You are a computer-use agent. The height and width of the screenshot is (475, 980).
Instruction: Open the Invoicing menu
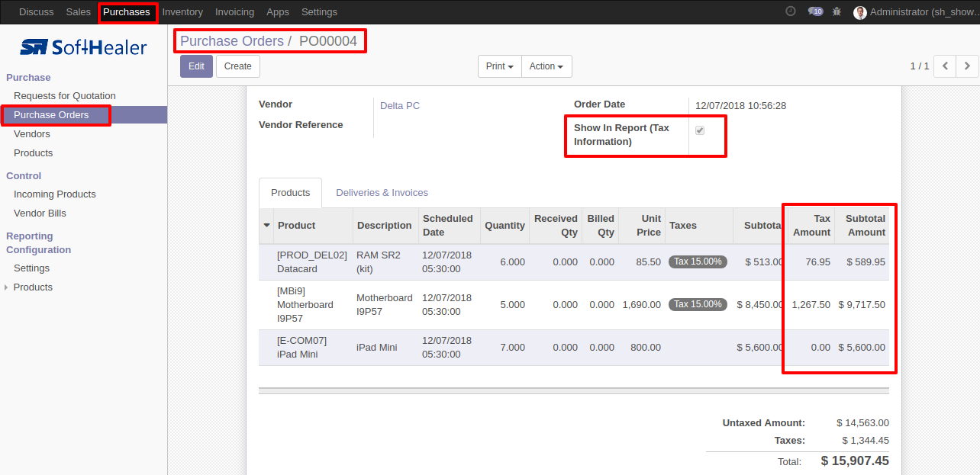point(234,12)
